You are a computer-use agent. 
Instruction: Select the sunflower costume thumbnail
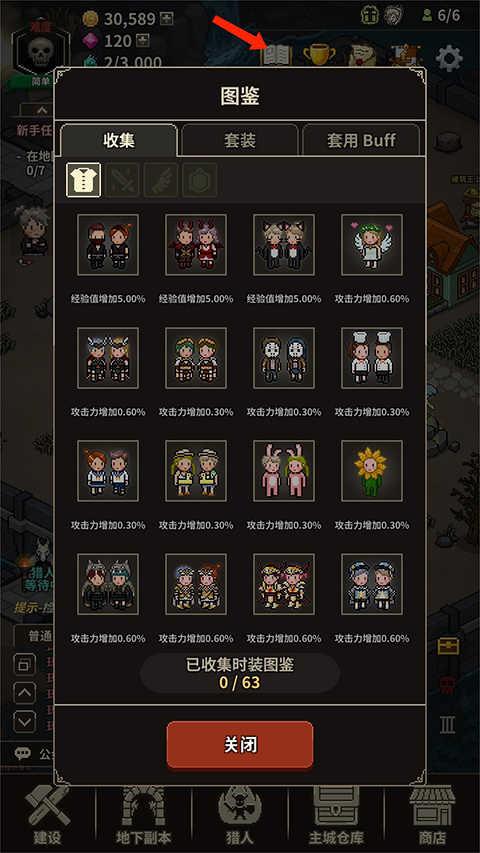tap(372, 471)
